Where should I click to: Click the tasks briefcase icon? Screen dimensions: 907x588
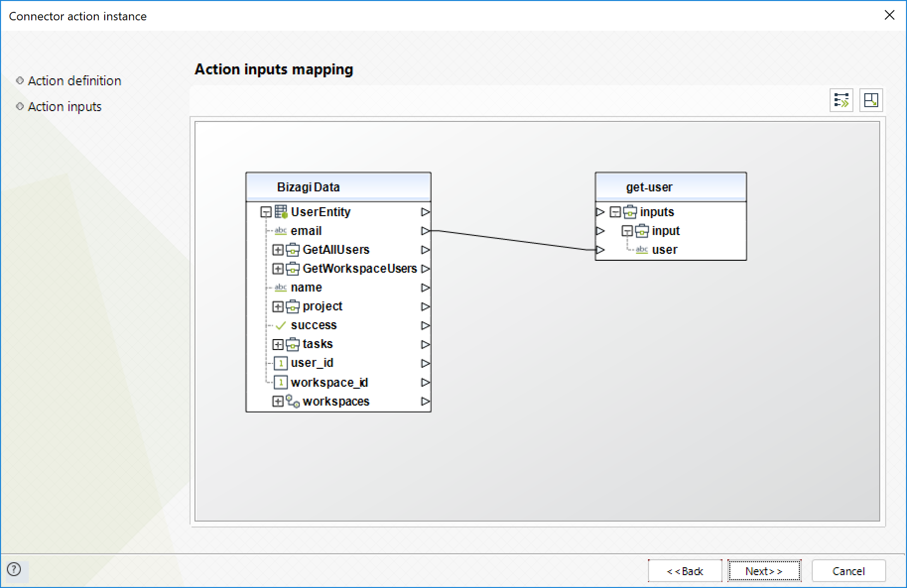[293, 344]
